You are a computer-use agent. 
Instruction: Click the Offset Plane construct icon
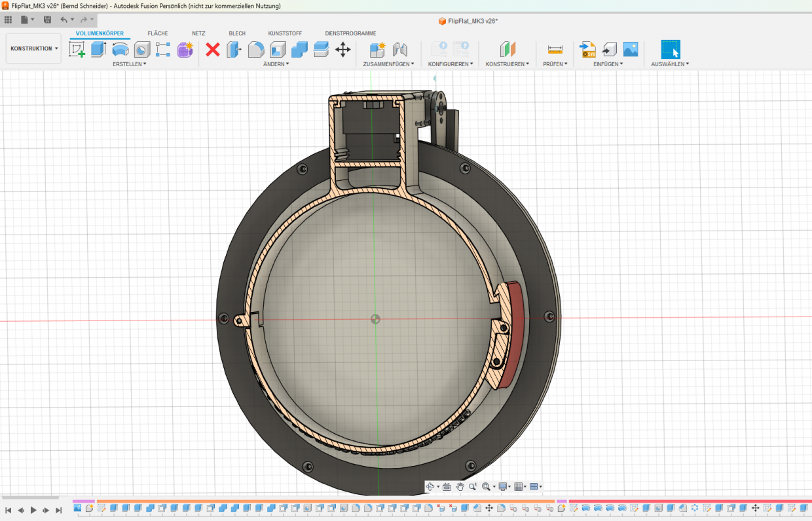508,49
